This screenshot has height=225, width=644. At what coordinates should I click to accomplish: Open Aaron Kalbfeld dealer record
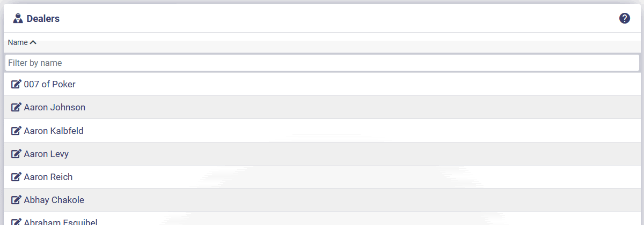pos(54,131)
